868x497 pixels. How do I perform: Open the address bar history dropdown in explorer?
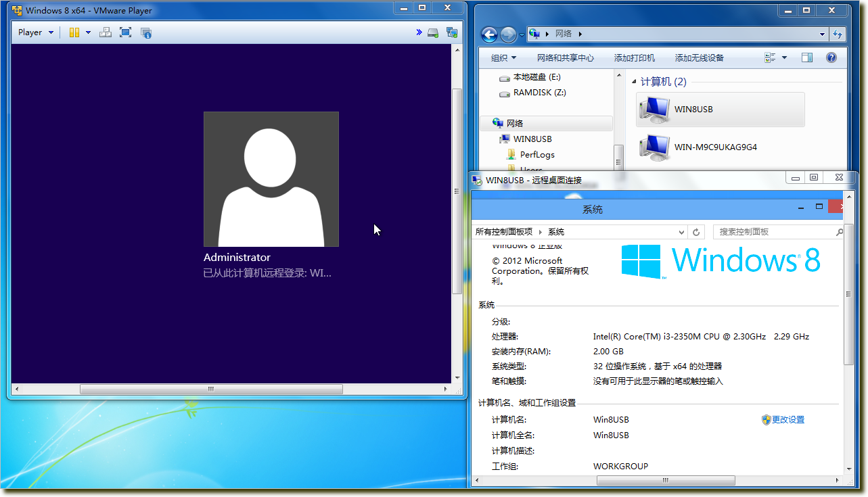point(822,34)
